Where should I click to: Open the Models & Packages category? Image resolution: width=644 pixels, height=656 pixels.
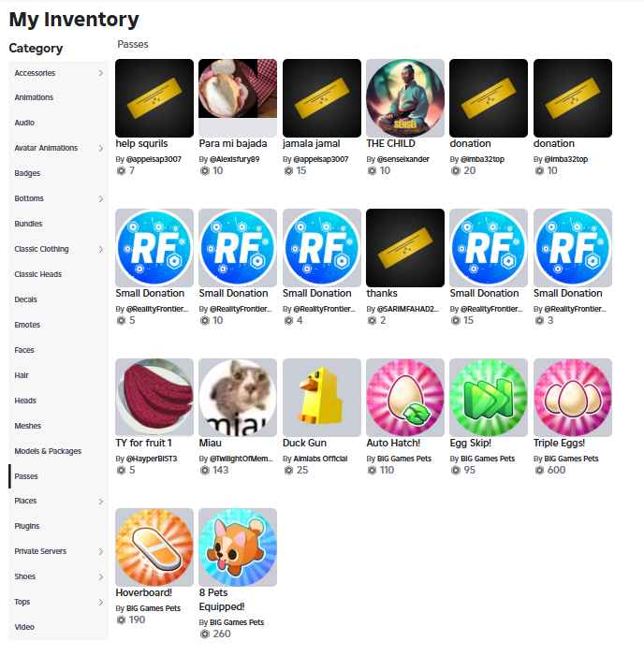click(48, 451)
